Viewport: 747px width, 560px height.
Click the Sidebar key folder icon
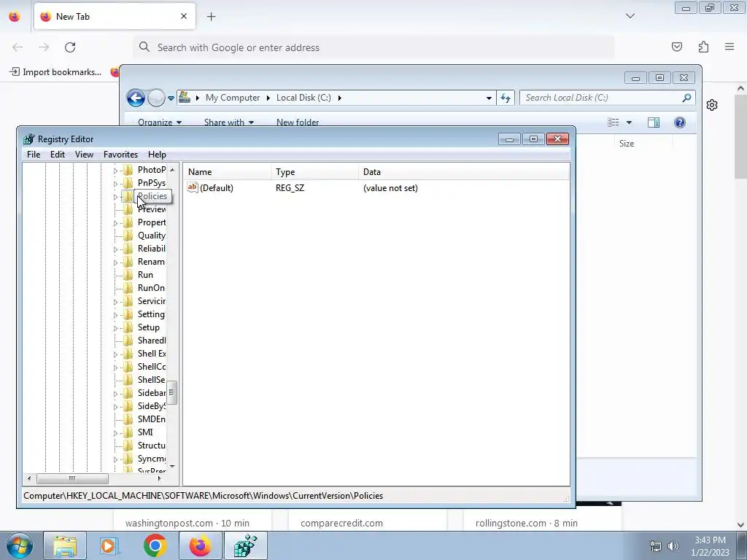click(128, 393)
